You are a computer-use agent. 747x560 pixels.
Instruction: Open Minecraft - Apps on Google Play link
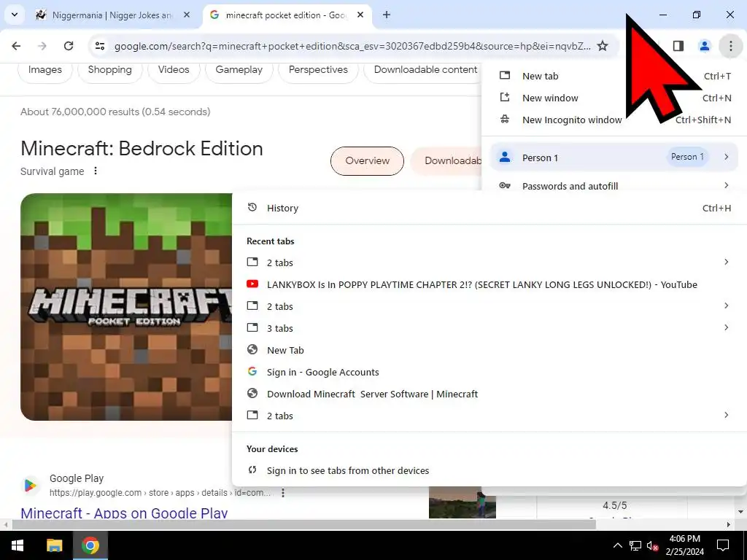124,513
